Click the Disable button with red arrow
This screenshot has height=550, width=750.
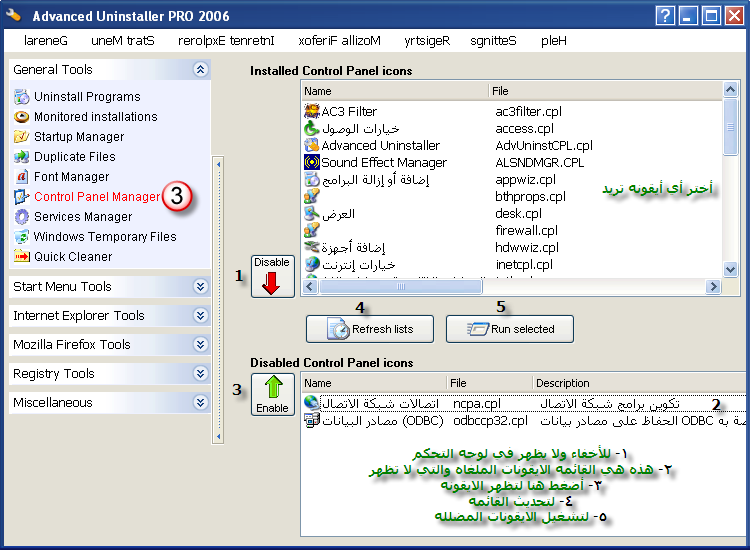point(273,276)
